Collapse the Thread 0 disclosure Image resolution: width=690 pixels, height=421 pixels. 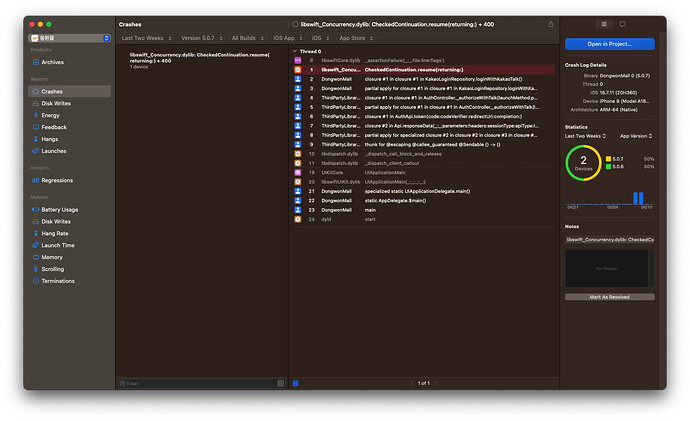click(x=295, y=51)
